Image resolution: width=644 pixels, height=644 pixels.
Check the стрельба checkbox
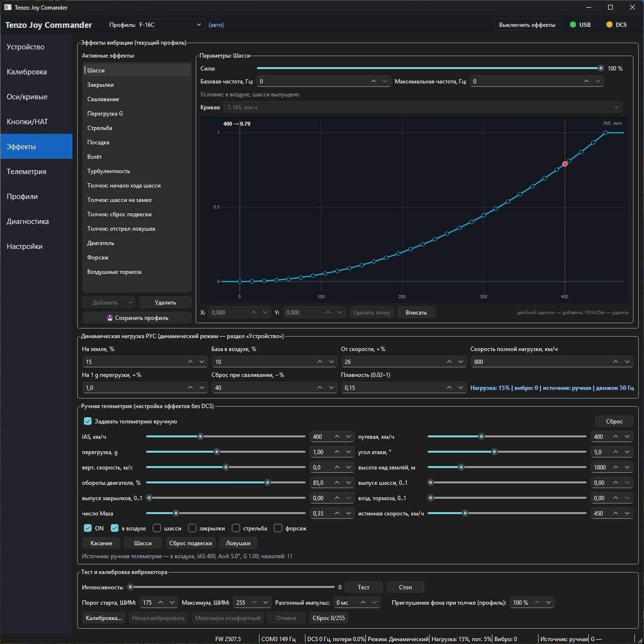click(236, 528)
